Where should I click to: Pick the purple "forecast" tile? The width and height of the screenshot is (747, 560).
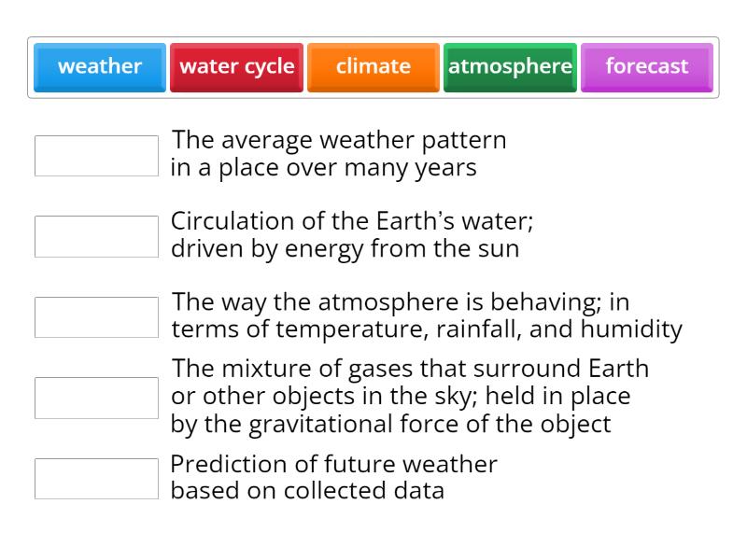[x=646, y=66]
